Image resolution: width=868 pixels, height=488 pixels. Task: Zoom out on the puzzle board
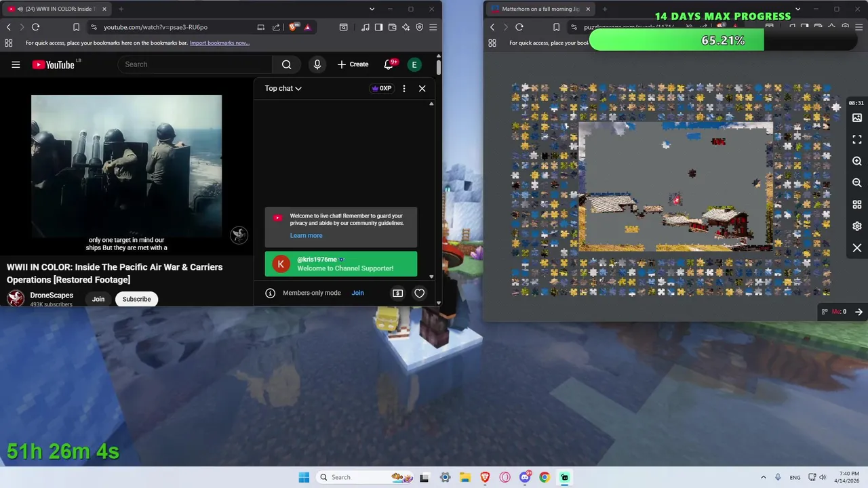coord(856,183)
